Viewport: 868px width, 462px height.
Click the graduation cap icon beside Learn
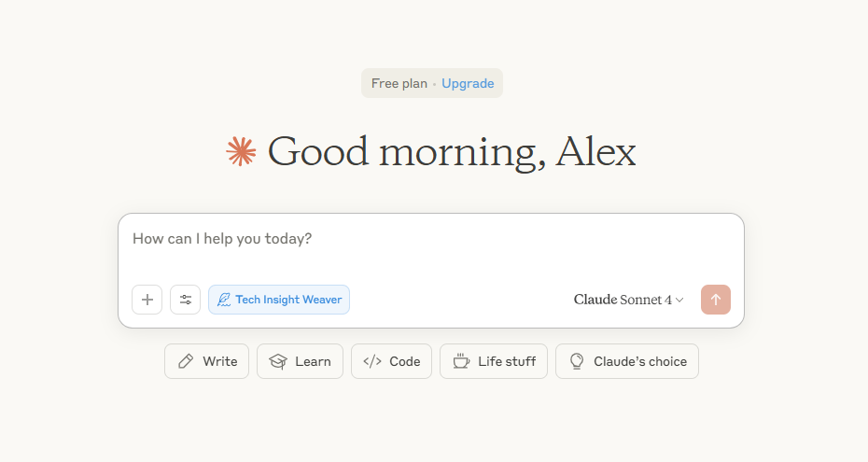[277, 361]
